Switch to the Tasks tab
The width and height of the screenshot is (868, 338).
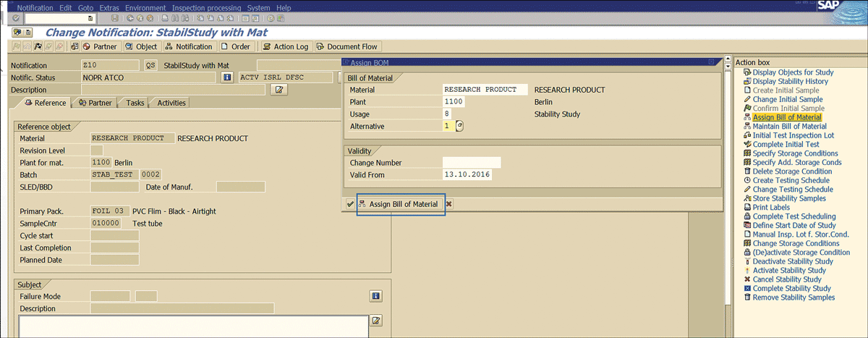[134, 103]
